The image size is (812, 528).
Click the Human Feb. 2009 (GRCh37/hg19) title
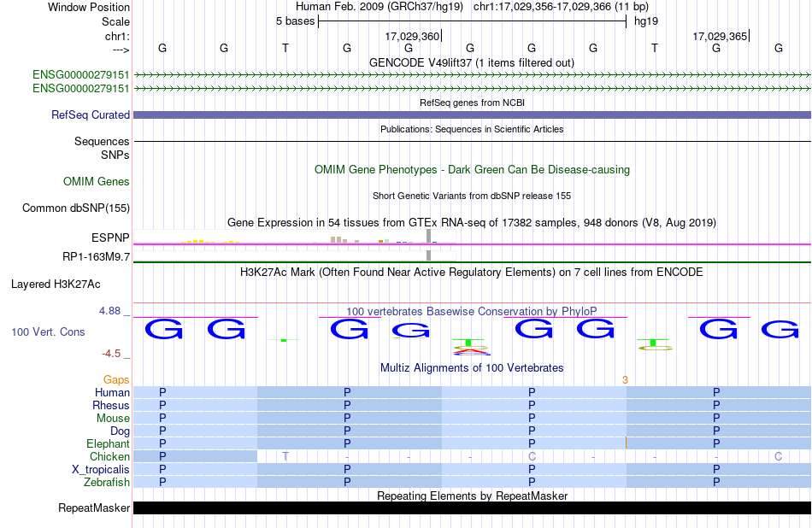point(380,7)
